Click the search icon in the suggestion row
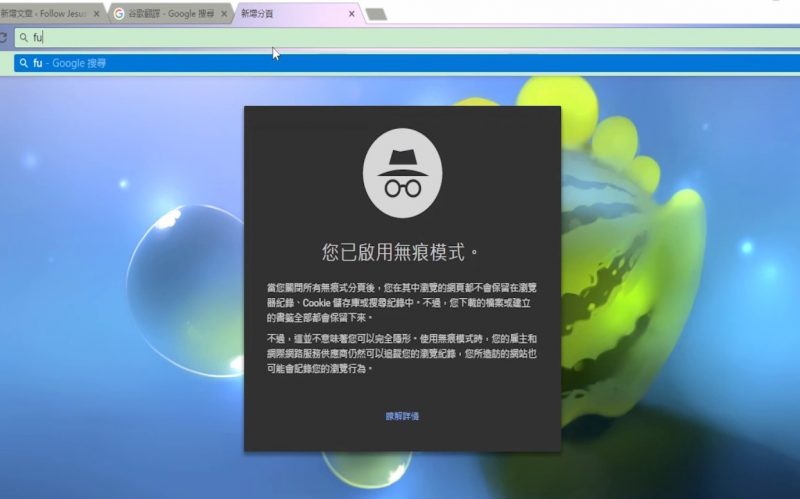The image size is (800, 499). tap(23, 63)
